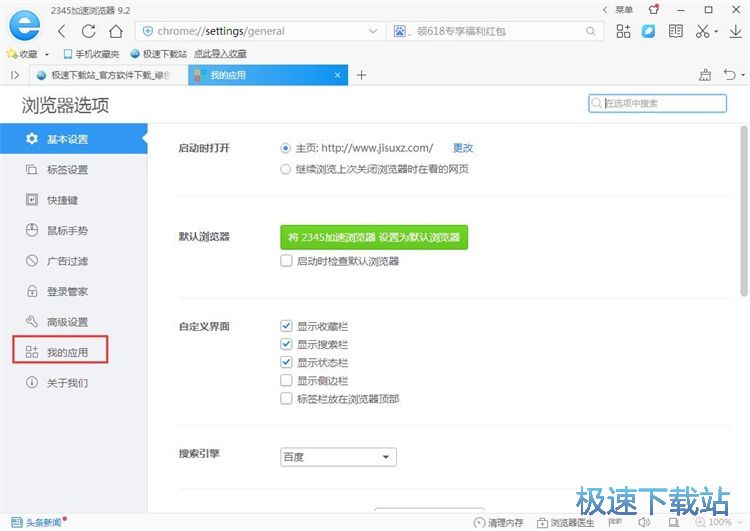Enable 显示侧边栏 checkbox
This screenshot has height=531, width=750.
tap(286, 380)
